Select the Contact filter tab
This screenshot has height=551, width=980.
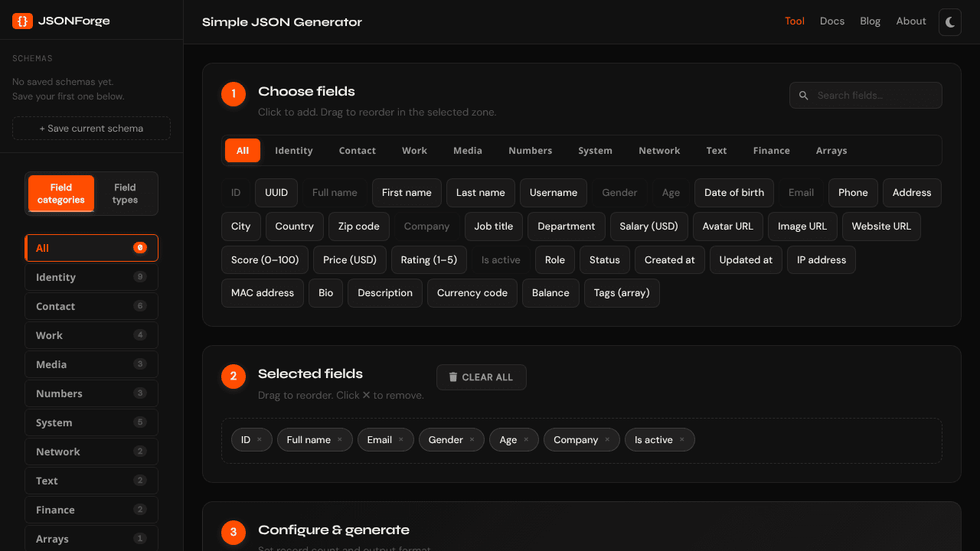tap(358, 151)
